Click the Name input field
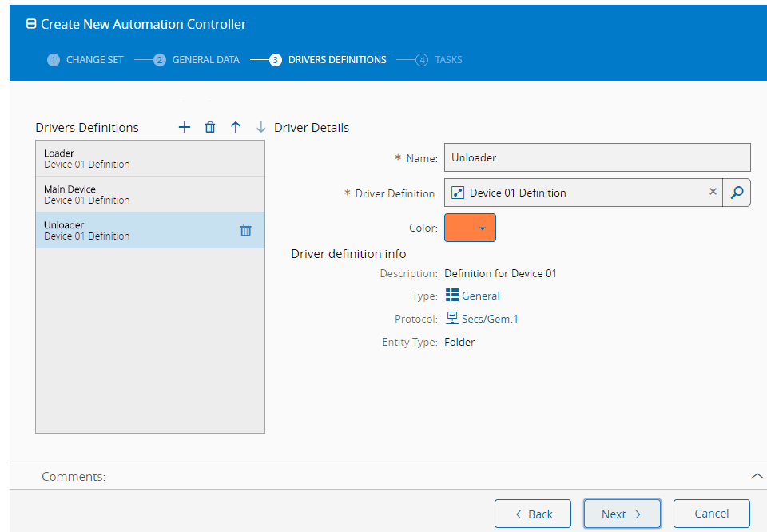 [x=597, y=157]
